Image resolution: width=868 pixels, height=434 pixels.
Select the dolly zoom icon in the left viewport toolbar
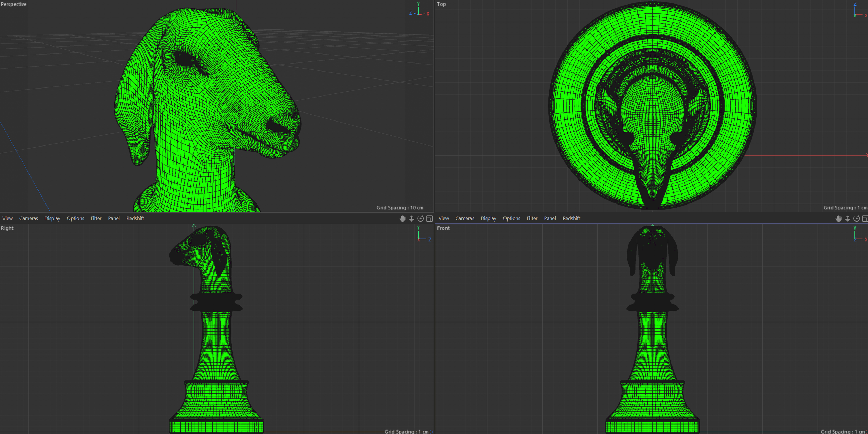click(x=411, y=218)
